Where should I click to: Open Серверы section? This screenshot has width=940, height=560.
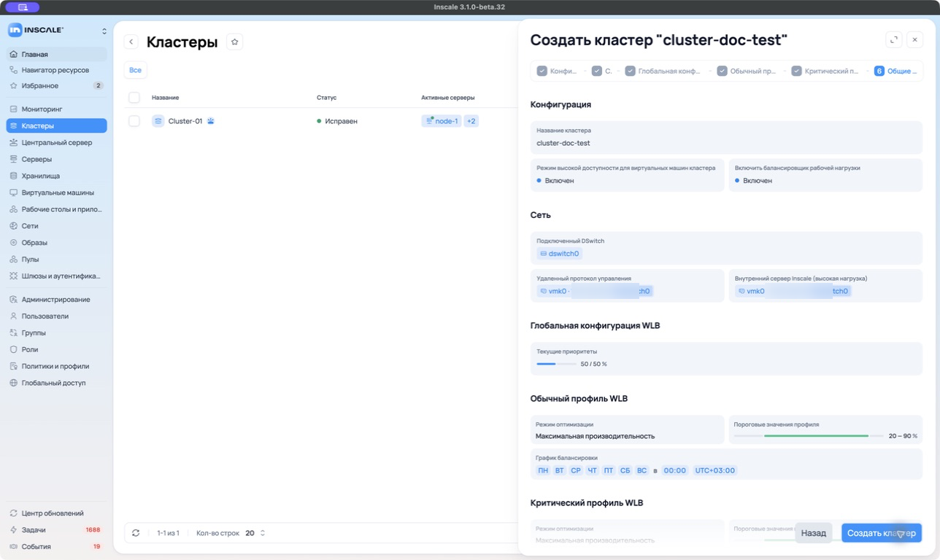[56, 159]
